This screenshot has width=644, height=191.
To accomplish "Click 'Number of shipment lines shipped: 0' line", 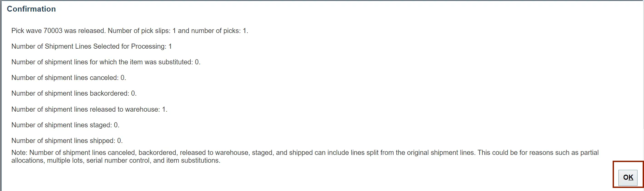I will pos(67,141).
